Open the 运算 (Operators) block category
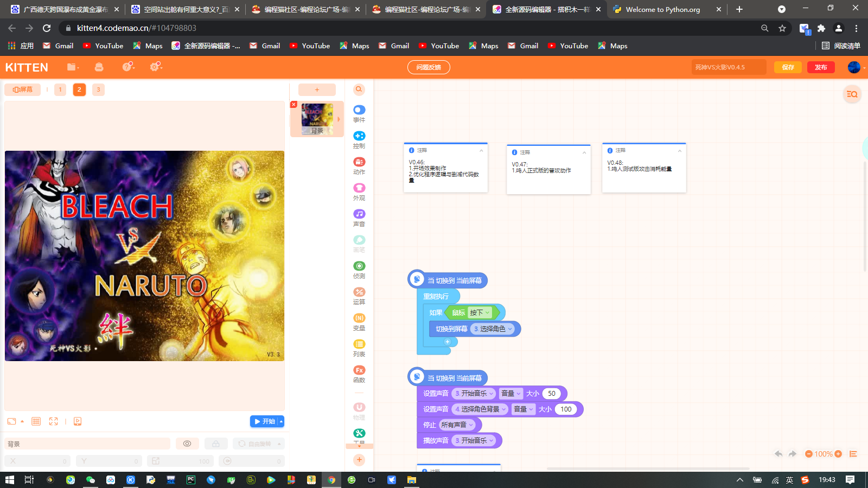The height and width of the screenshot is (488, 868). pos(359,296)
